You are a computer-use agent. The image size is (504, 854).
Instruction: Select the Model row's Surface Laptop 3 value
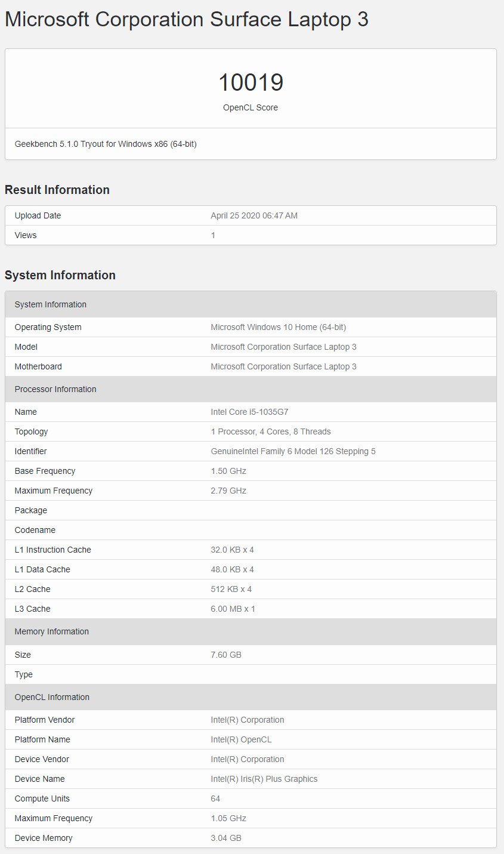click(283, 347)
